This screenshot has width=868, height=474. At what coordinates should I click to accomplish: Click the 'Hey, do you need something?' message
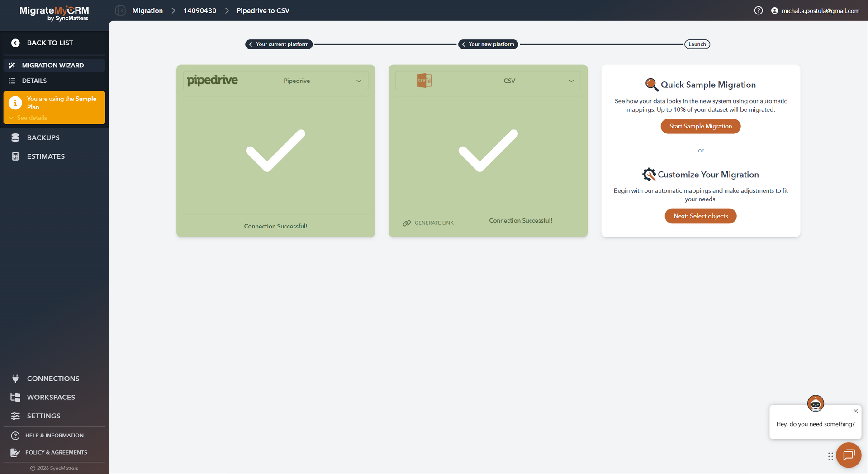[x=816, y=424]
